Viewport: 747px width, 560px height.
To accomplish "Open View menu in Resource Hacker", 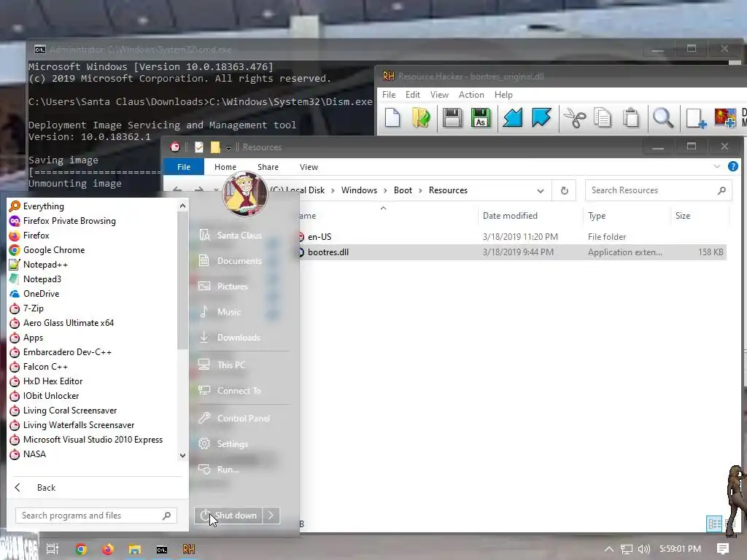I will coord(439,95).
